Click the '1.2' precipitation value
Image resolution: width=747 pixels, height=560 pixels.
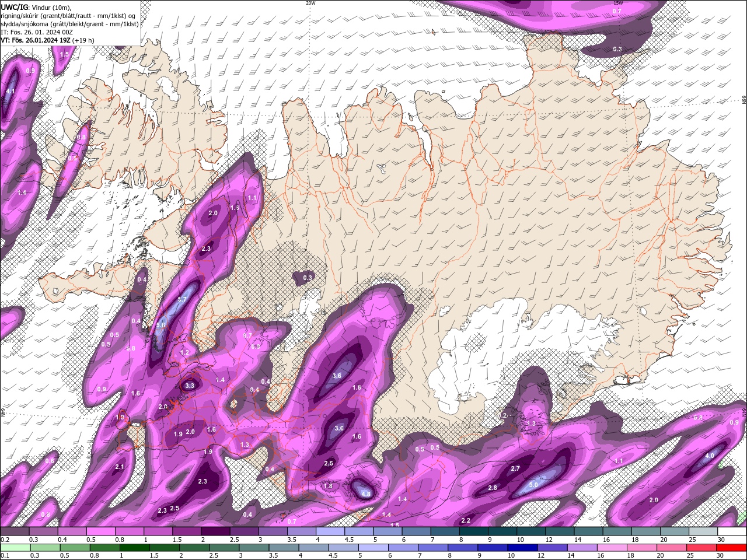[x=184, y=353]
